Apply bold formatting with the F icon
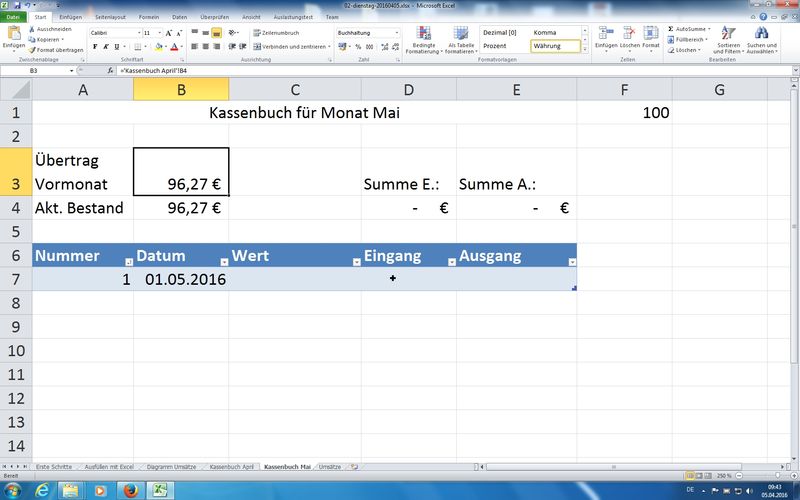This screenshot has width=800, height=500. (x=94, y=46)
